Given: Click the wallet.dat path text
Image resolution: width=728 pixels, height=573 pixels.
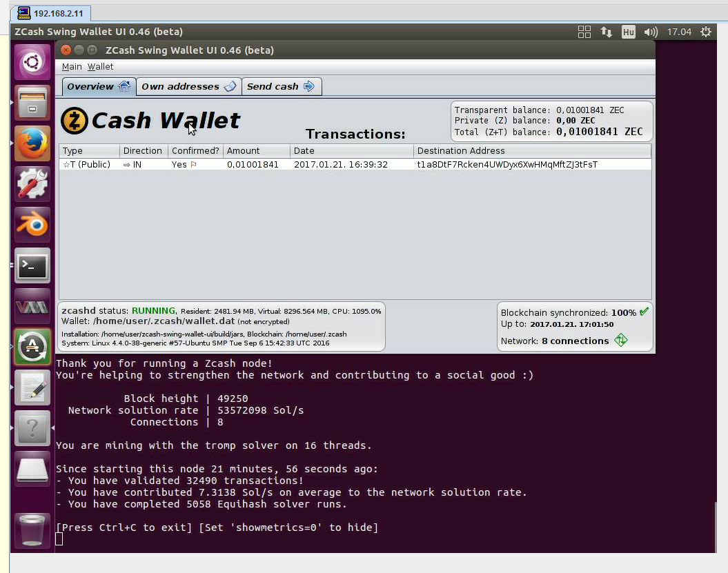Looking at the screenshot, I should click(164, 321).
